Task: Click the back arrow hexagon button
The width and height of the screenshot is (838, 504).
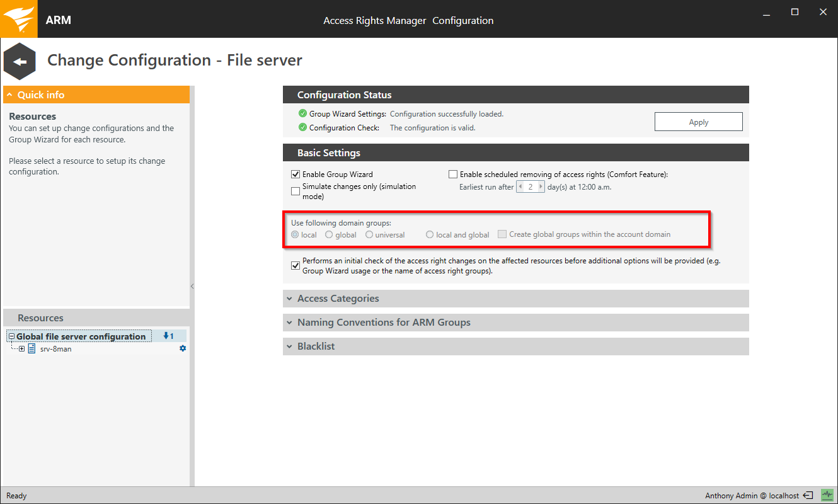Action: tap(20, 61)
